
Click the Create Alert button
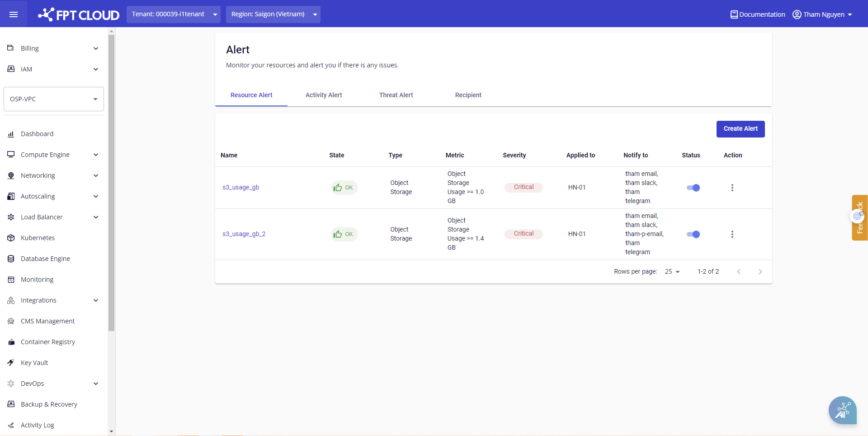(x=740, y=129)
